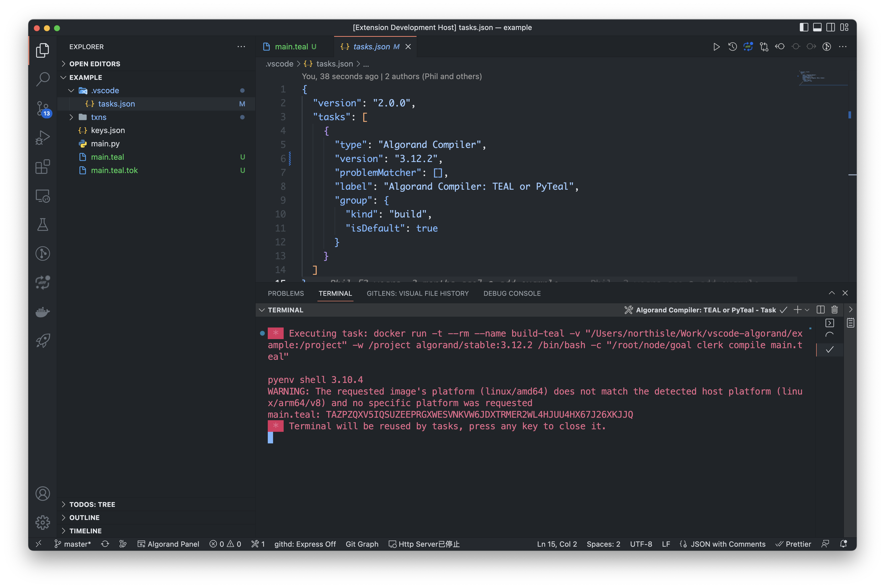The height and width of the screenshot is (588, 885).
Task: Toggle the bottom panel layout button
Action: pos(817,27)
